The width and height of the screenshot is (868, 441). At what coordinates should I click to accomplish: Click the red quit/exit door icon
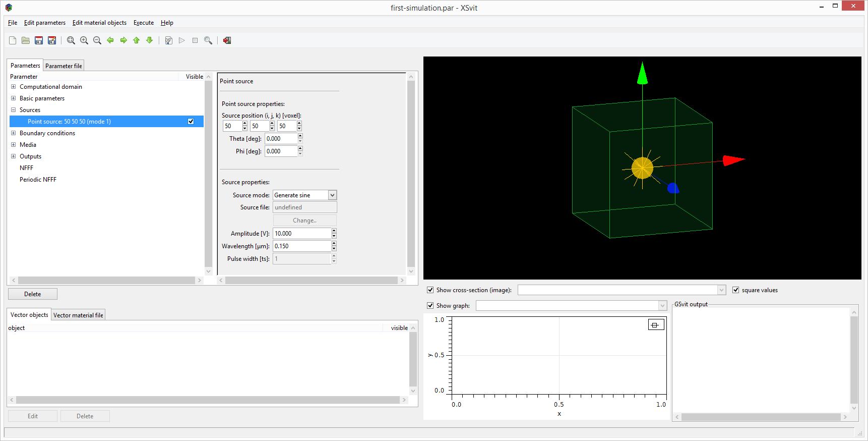click(227, 40)
